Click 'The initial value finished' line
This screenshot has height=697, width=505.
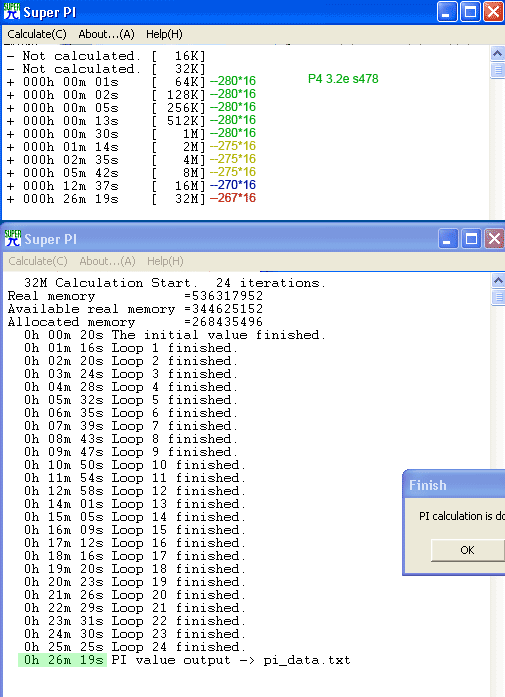[x=175, y=335]
